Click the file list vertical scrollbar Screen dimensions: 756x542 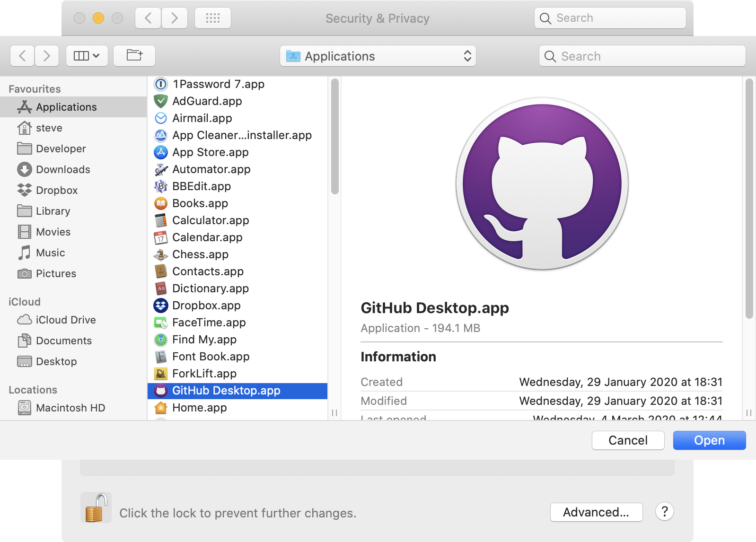[x=335, y=136]
